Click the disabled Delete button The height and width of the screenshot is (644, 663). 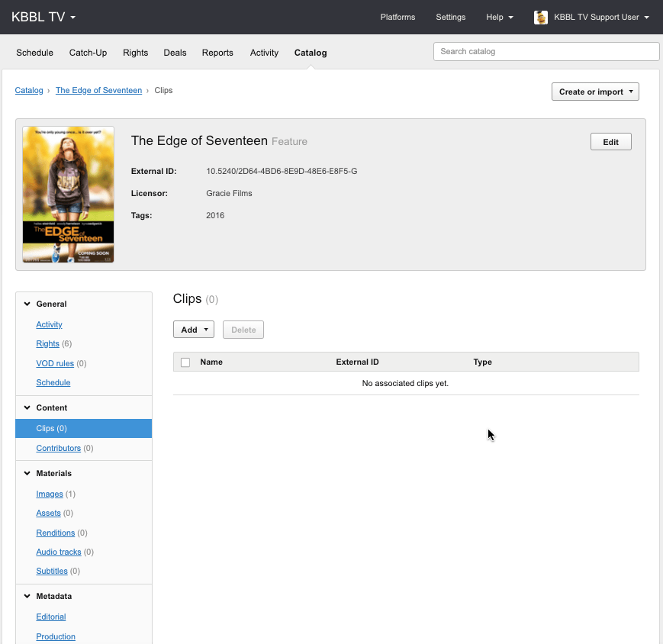(x=243, y=330)
